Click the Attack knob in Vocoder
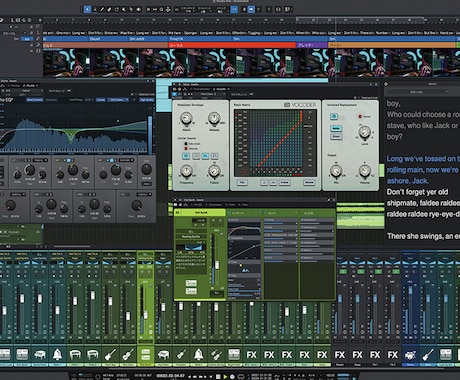Image resolution: width=460 pixels, height=380 pixels. (x=186, y=118)
